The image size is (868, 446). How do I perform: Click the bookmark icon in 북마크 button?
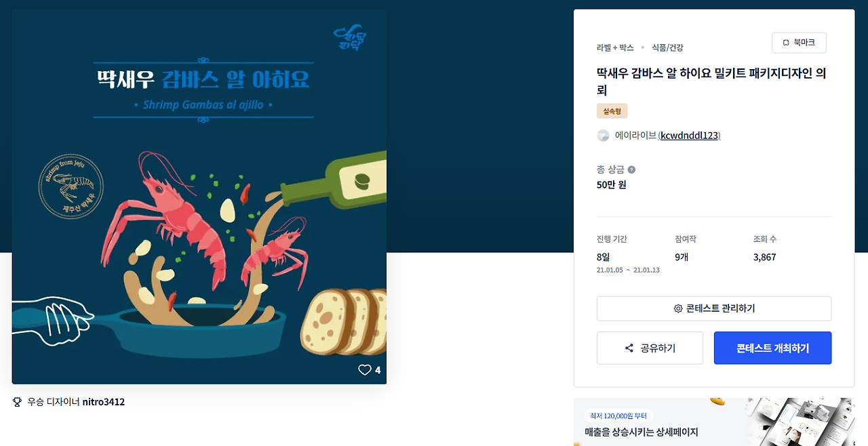coord(786,43)
